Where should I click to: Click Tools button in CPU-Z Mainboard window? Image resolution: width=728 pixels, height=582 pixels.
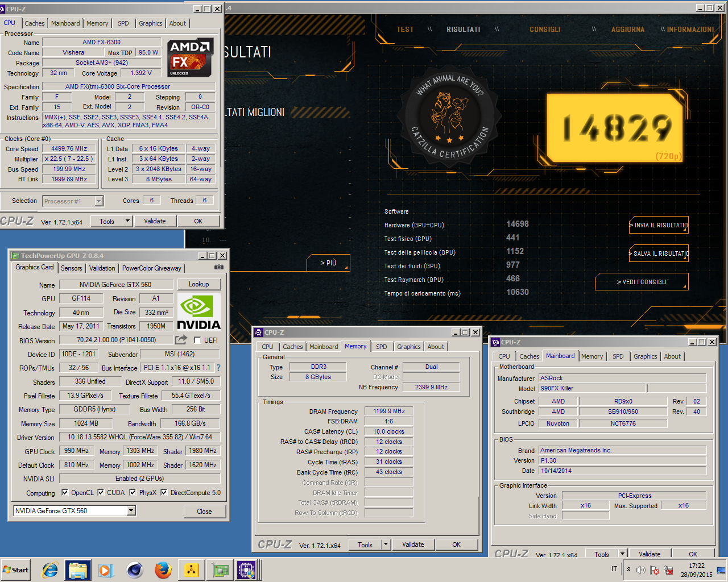(602, 554)
